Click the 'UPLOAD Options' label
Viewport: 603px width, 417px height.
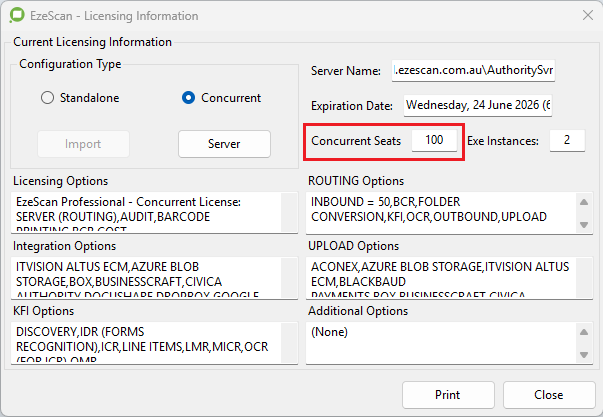click(353, 246)
